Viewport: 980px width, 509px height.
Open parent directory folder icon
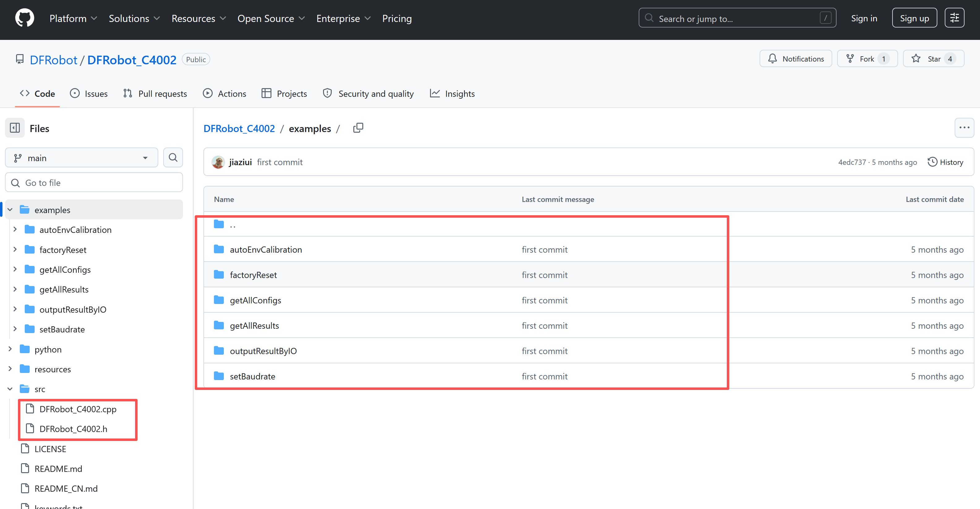click(219, 224)
